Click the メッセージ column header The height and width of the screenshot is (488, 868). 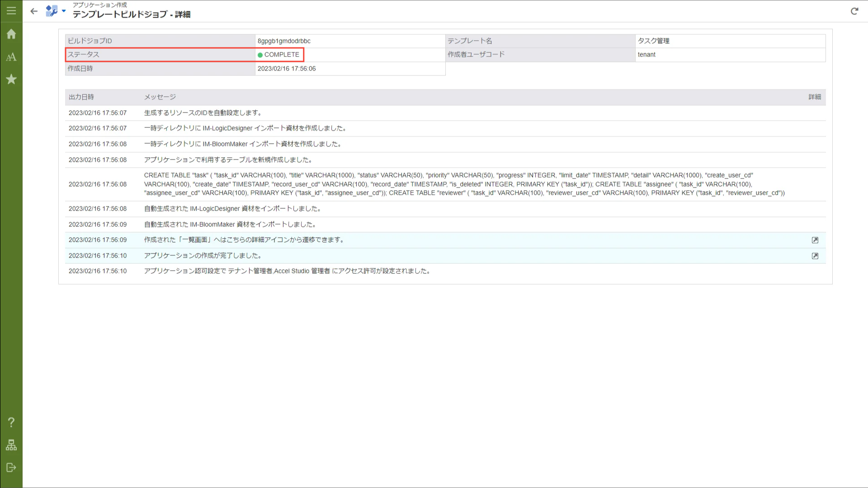coord(160,97)
